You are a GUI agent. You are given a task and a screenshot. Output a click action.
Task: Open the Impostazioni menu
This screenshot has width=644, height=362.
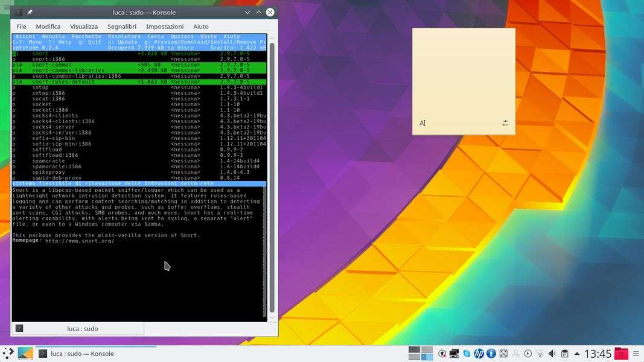point(165,27)
